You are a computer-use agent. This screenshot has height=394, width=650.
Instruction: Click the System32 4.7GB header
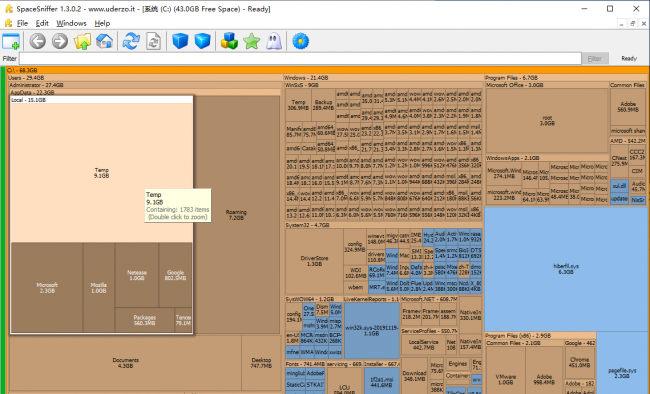click(x=383, y=225)
